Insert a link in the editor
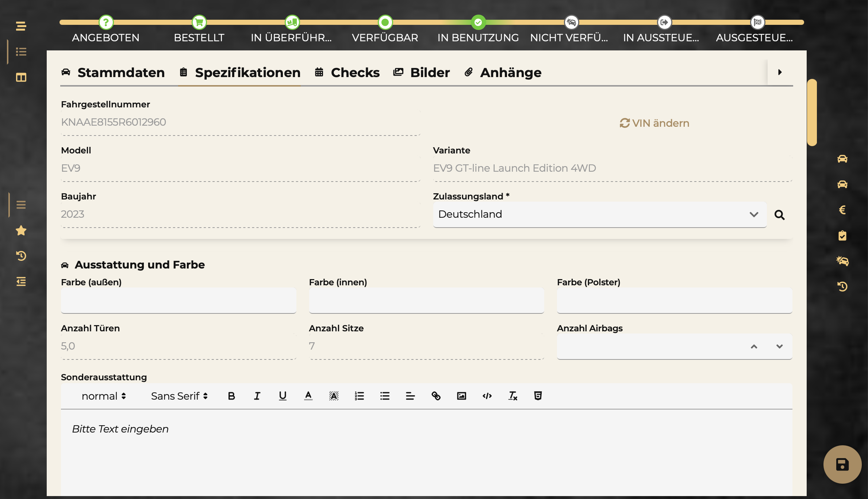 point(436,396)
